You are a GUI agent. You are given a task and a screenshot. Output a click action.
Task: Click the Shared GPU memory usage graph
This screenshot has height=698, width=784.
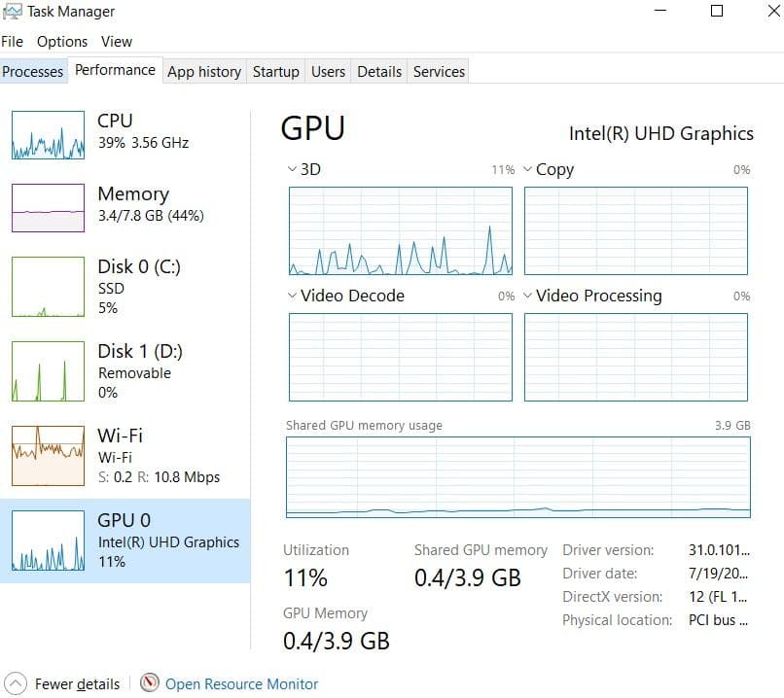518,476
